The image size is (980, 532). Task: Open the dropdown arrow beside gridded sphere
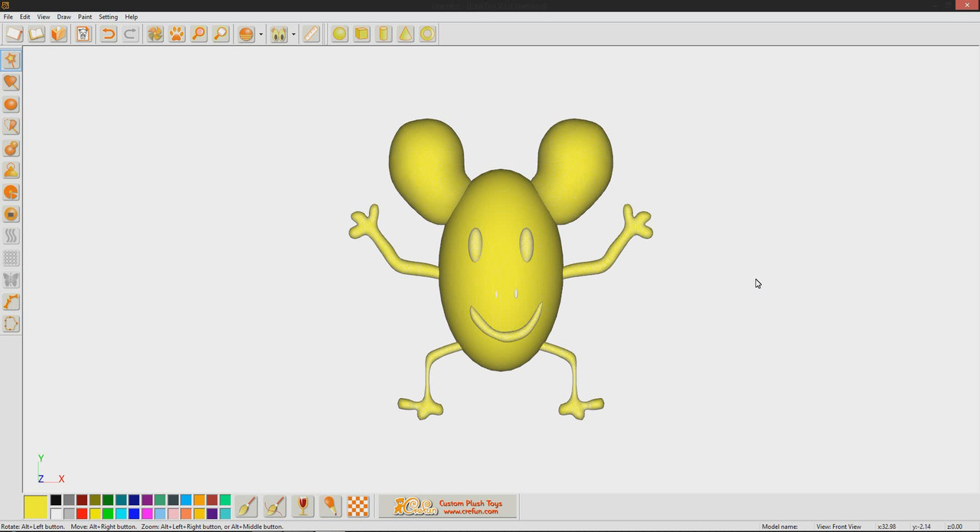tap(261, 34)
